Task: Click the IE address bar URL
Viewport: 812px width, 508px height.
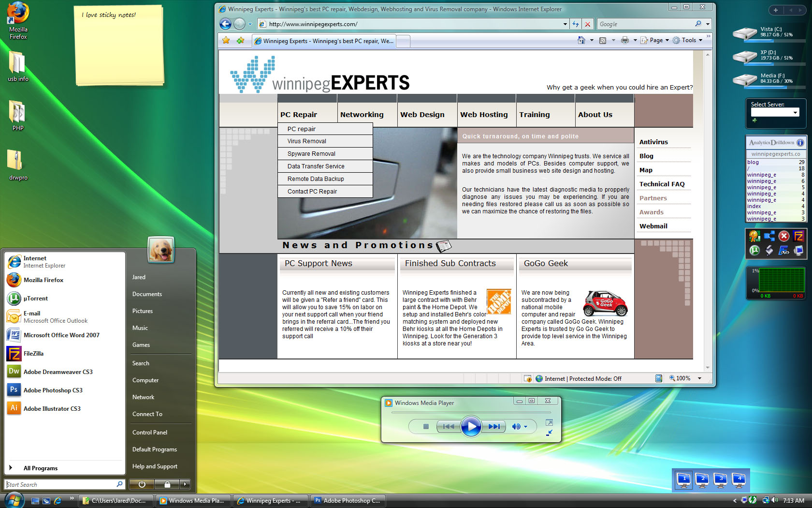Action: [313, 24]
